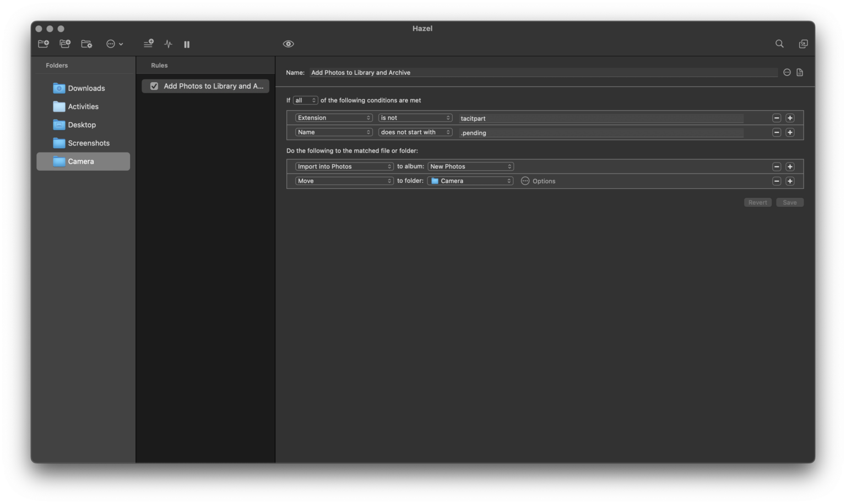Viewport: 846px width, 504px height.
Task: Select the Screenshots folder in sidebar
Action: 89,143
